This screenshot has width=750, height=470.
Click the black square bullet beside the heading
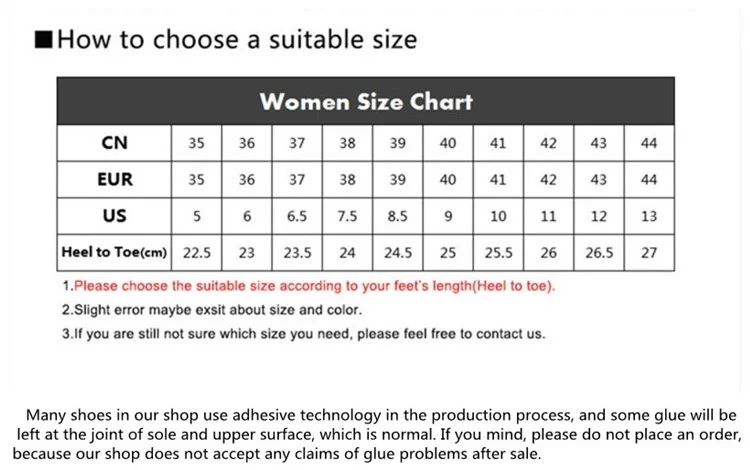[x=44, y=39]
